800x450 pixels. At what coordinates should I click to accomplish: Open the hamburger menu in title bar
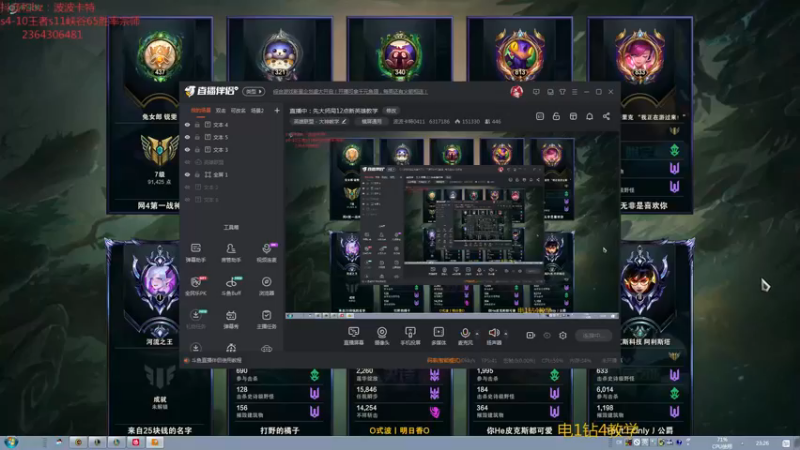[x=574, y=92]
